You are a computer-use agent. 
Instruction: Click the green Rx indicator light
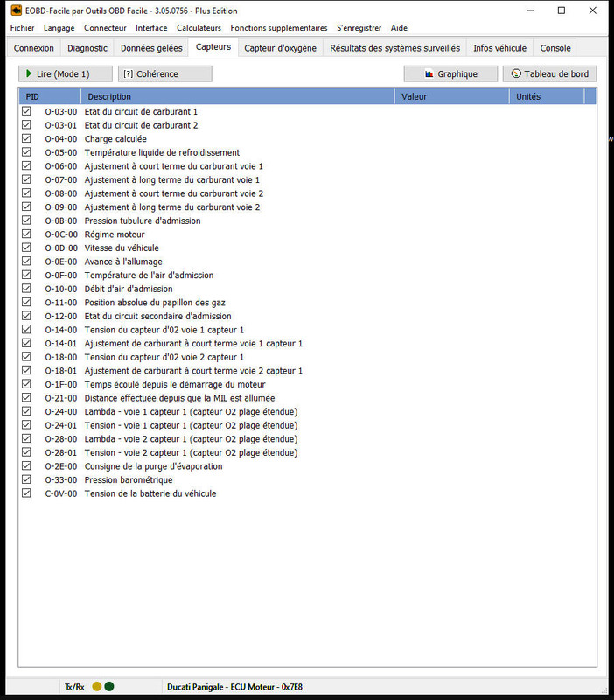pos(108,687)
